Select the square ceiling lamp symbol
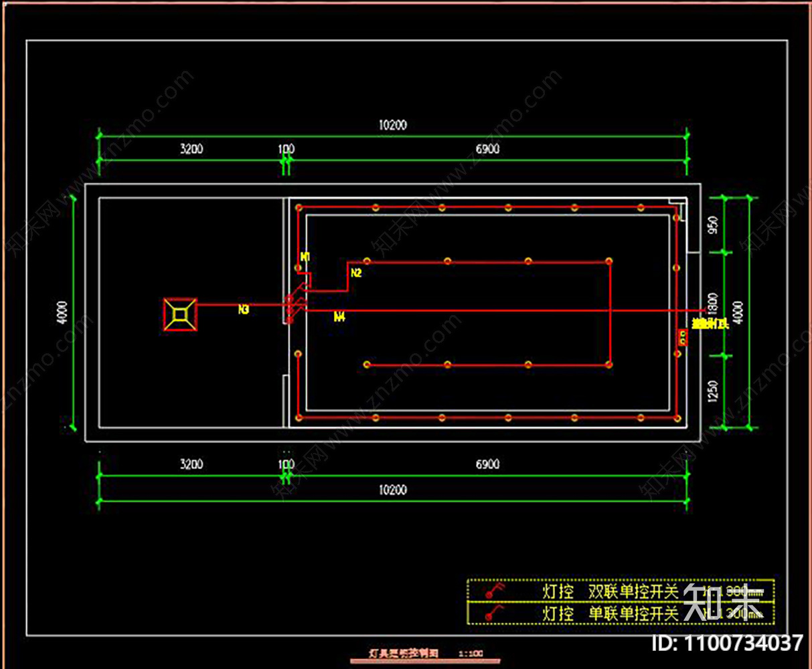Screen dimensions: 812x669 coord(181,314)
